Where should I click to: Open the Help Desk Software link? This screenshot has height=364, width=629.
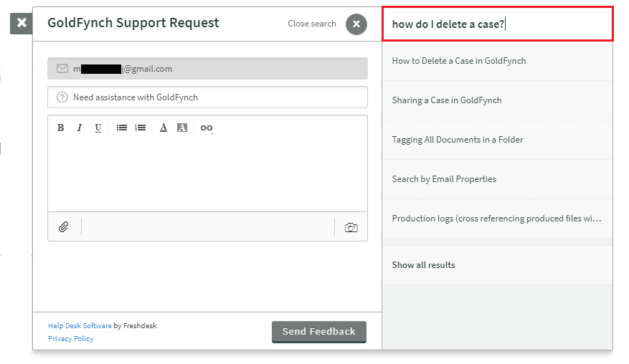pos(80,325)
